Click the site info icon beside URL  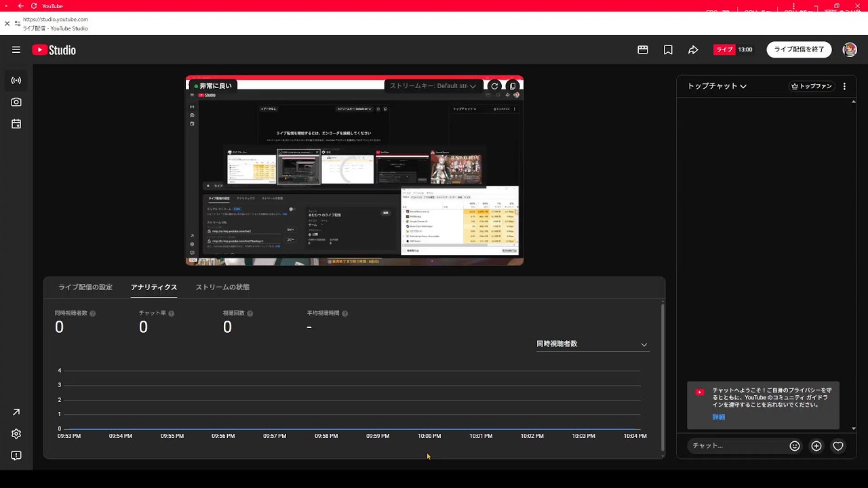(x=18, y=24)
